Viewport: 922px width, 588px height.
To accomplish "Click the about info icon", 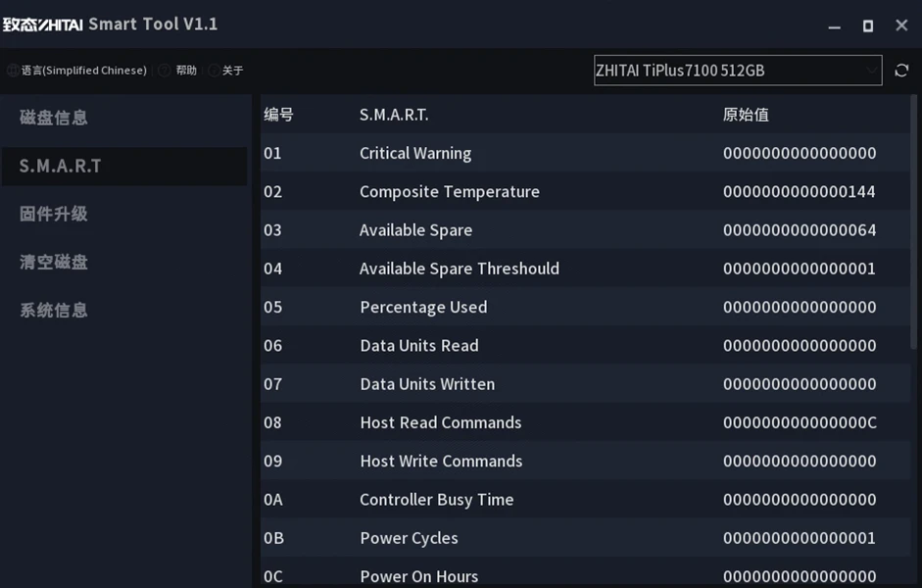I will pyautogui.click(x=214, y=71).
